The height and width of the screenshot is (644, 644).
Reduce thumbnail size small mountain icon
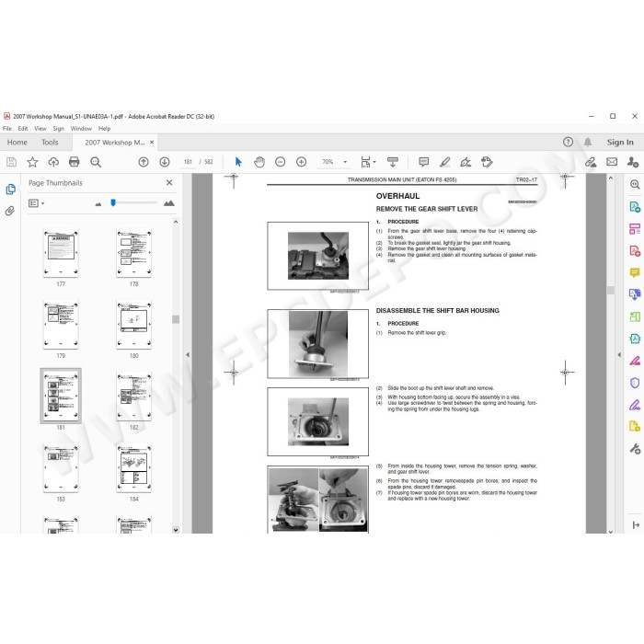coord(98,203)
